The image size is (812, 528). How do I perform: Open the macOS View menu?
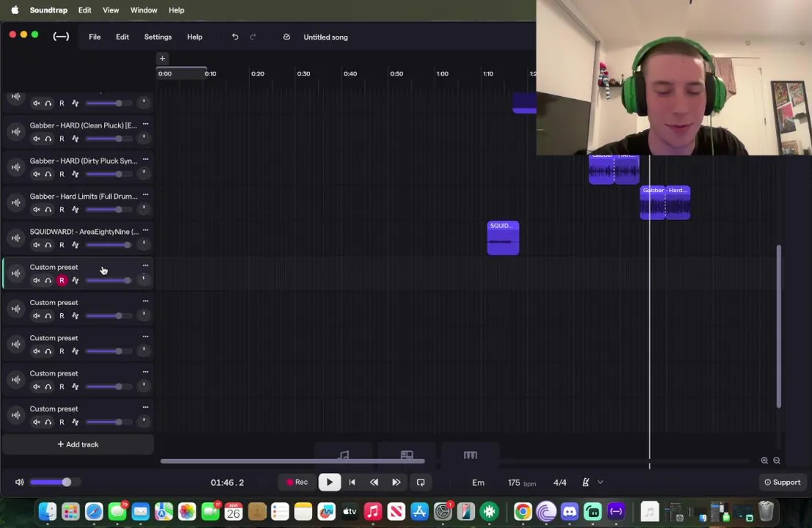(x=111, y=10)
